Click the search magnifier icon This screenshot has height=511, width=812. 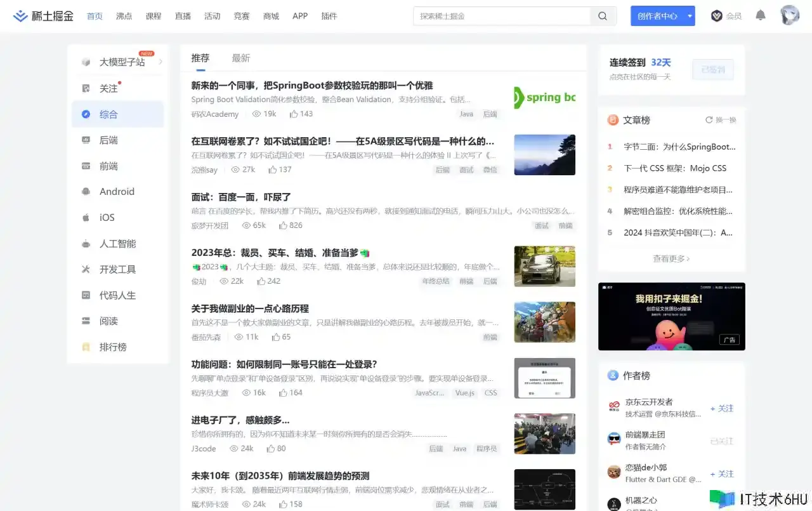coord(603,17)
